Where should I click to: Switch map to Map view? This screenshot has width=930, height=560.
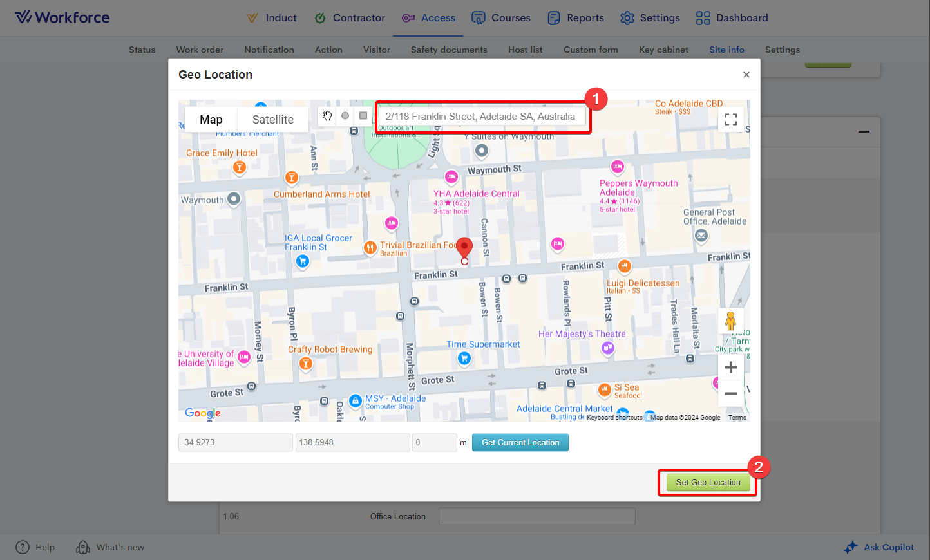[211, 120]
